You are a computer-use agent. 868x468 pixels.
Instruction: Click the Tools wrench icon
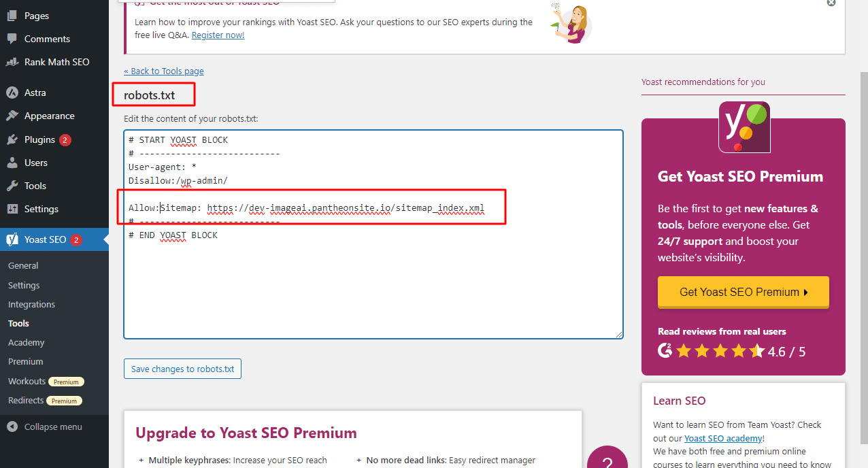coord(12,186)
